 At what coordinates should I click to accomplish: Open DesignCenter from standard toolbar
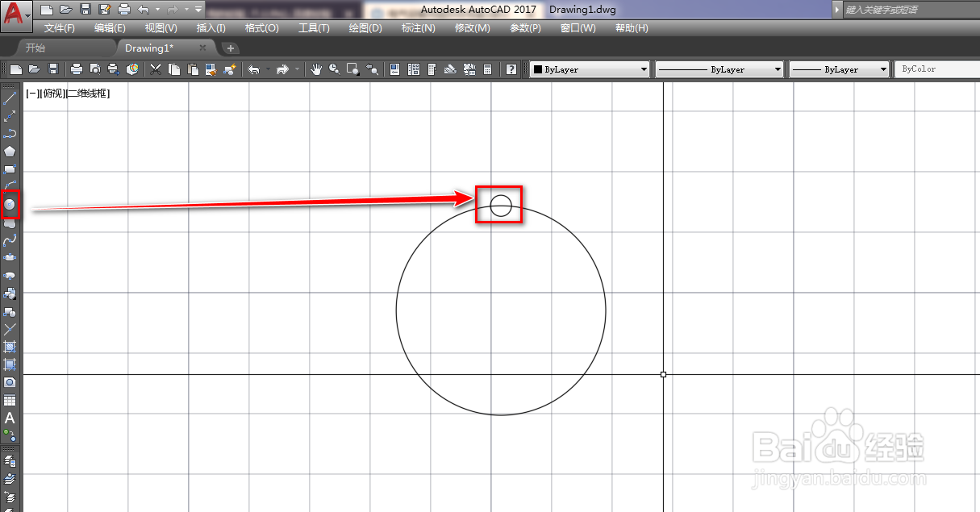tap(414, 69)
